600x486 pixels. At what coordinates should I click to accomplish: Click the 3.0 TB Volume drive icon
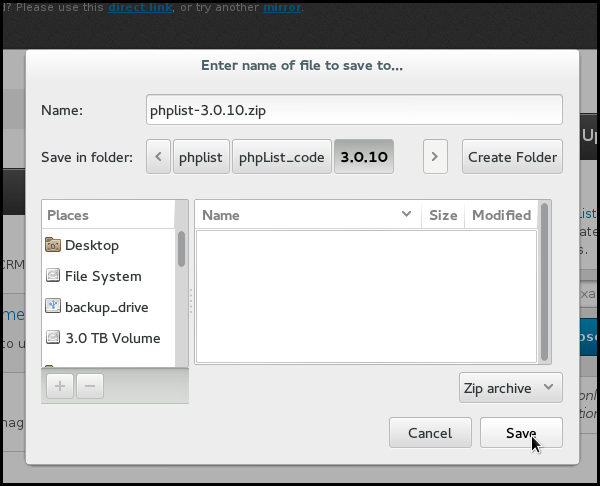point(53,337)
